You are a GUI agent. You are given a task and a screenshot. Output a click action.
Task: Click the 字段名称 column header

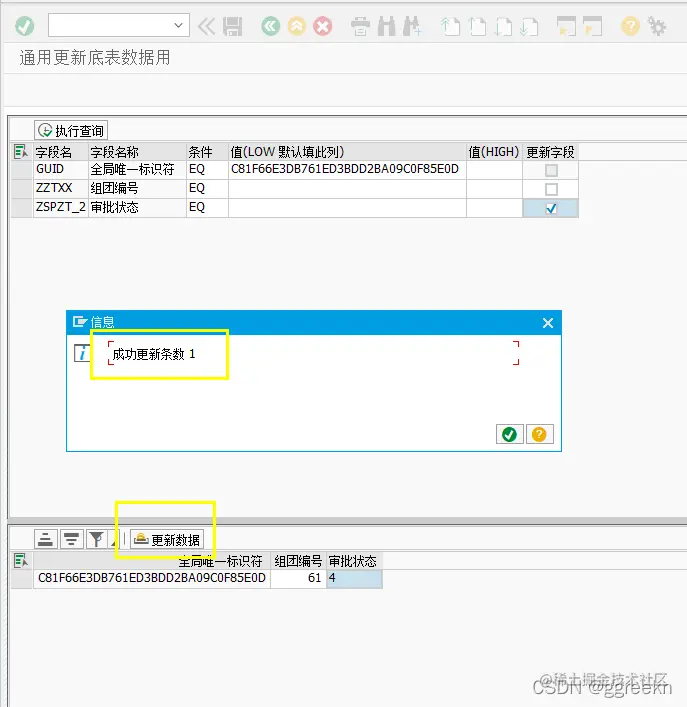pyautogui.click(x=137, y=152)
